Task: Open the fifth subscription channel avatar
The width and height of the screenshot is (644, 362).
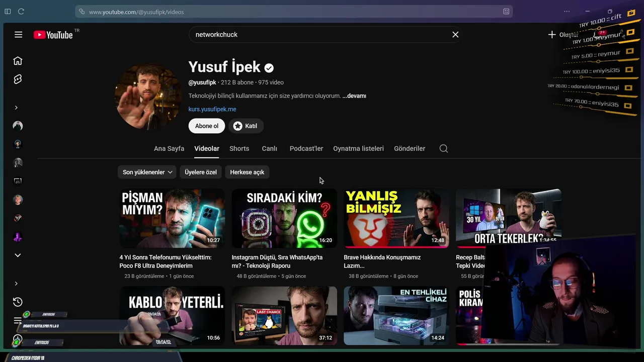Action: pos(18,200)
